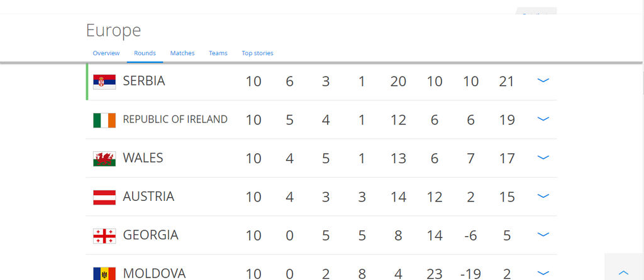The width and height of the screenshot is (644, 280).
Task: Expand the Wales row chevron
Action: pos(543,158)
